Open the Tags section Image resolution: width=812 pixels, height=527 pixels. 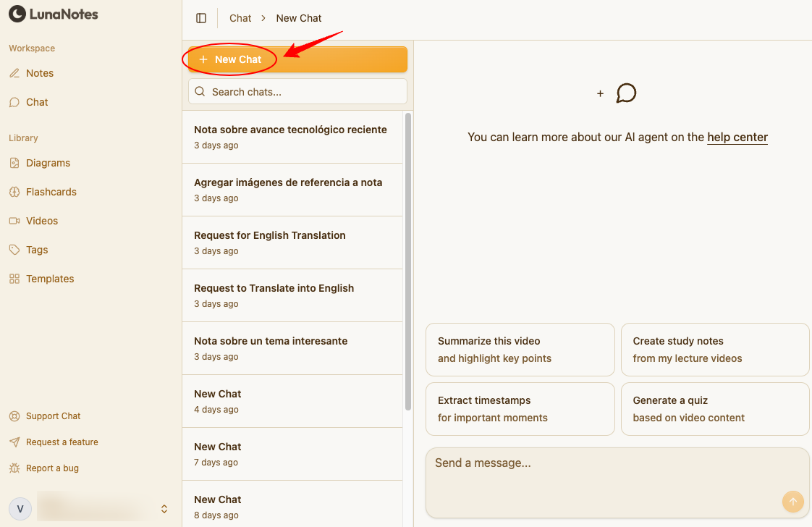[x=37, y=250]
